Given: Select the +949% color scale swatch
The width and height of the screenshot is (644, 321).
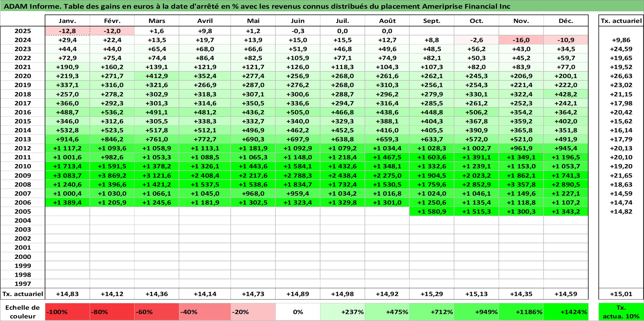Looking at the screenshot, I should pos(476,312).
